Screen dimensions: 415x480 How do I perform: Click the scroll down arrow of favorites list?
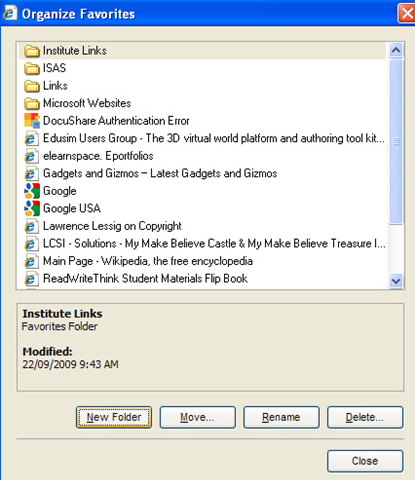(396, 281)
